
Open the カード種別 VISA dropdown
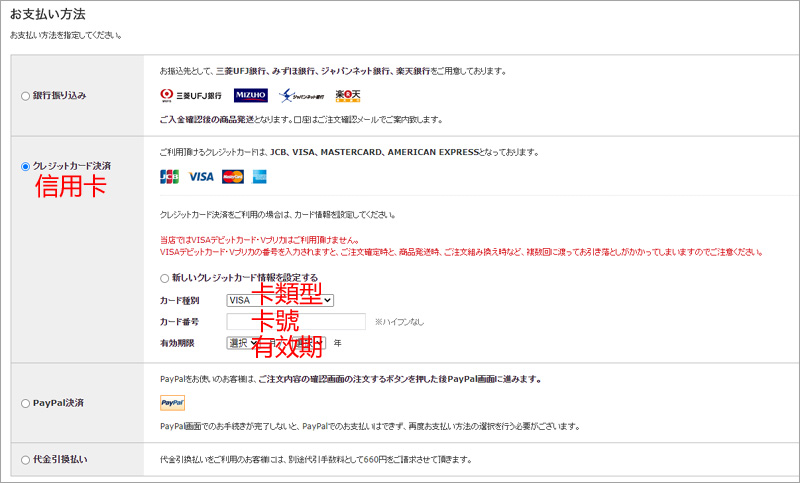(280, 299)
